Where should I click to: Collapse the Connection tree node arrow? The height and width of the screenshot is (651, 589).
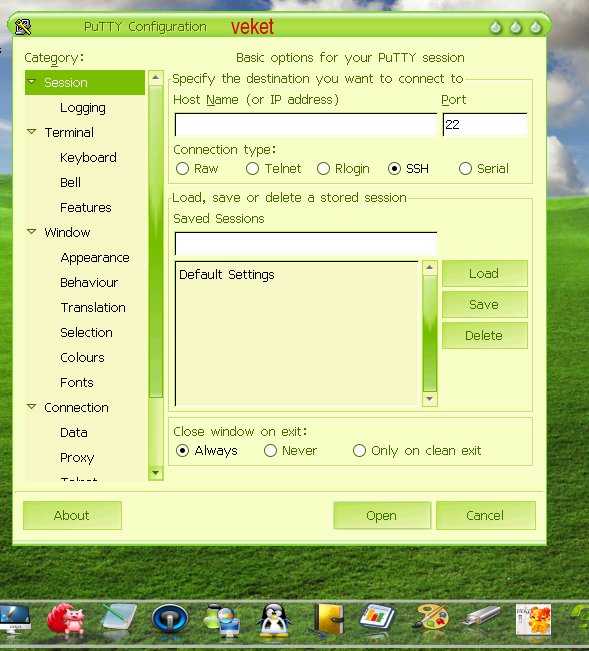pyautogui.click(x=32, y=407)
